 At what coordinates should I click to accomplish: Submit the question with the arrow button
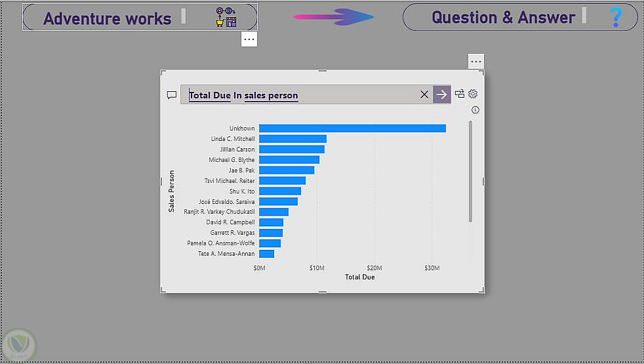(442, 94)
